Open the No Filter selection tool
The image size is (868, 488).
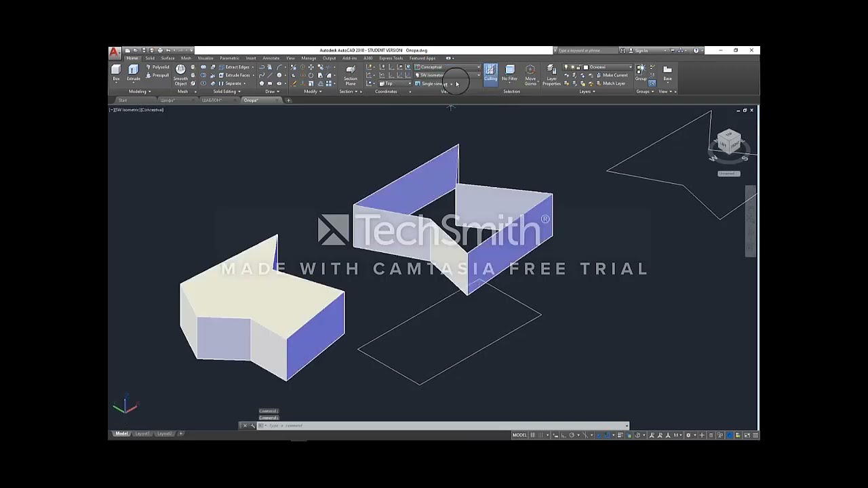(x=510, y=73)
